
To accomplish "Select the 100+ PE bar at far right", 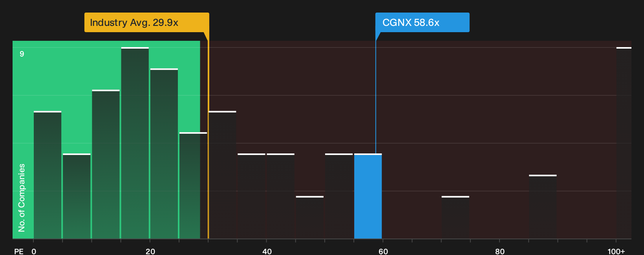I will (624, 143).
